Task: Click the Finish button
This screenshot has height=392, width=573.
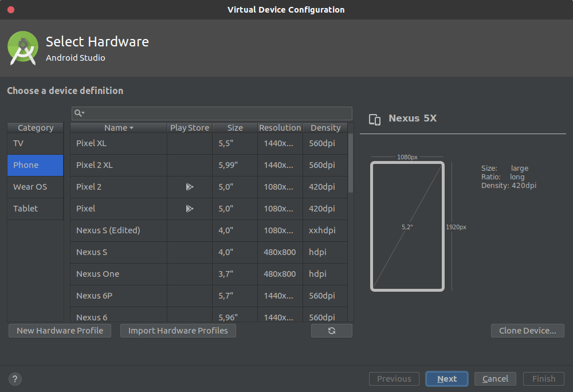Action: 544,379
